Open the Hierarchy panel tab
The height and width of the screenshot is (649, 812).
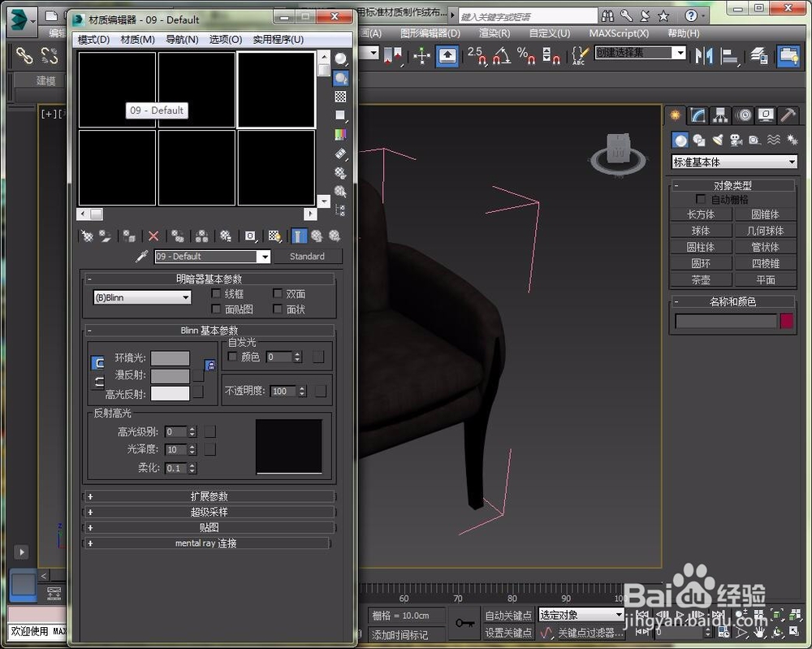[720, 115]
